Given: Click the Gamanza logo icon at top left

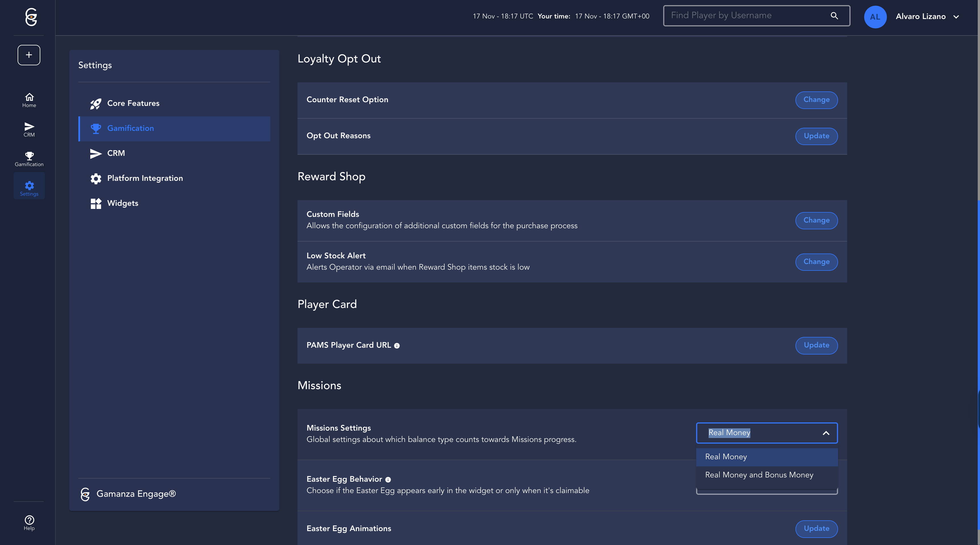Looking at the screenshot, I should click(31, 17).
